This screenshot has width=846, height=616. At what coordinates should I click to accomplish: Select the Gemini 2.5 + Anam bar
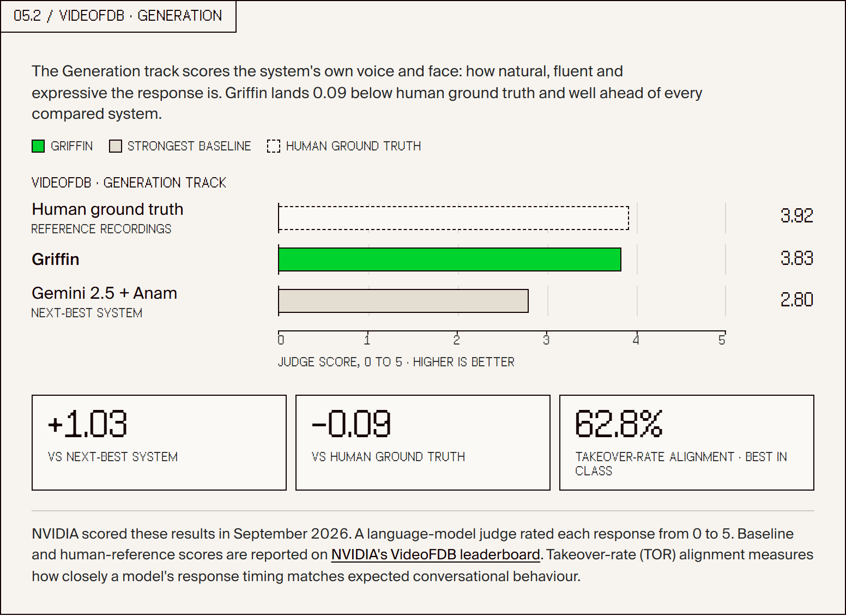tap(403, 301)
